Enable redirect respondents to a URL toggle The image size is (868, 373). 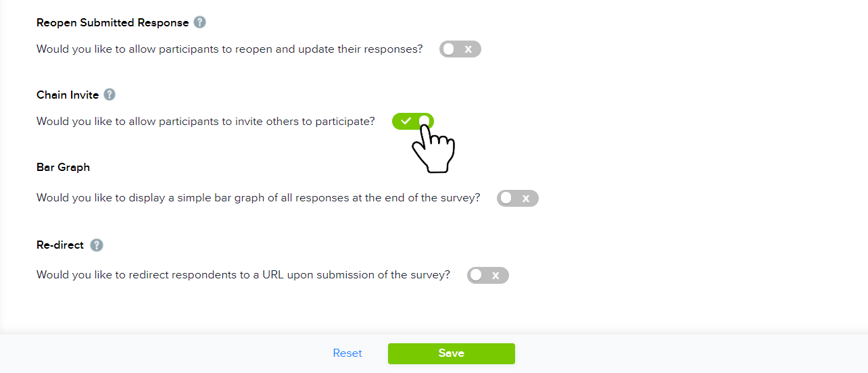coord(487,275)
